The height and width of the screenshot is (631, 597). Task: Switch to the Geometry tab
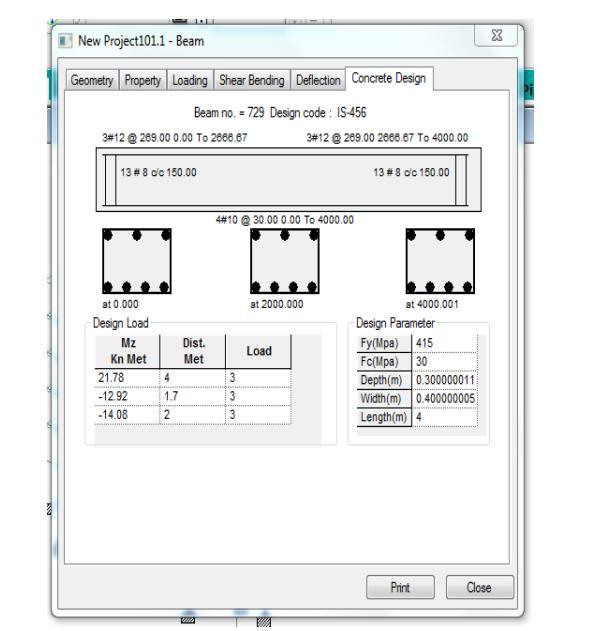pyautogui.click(x=92, y=80)
